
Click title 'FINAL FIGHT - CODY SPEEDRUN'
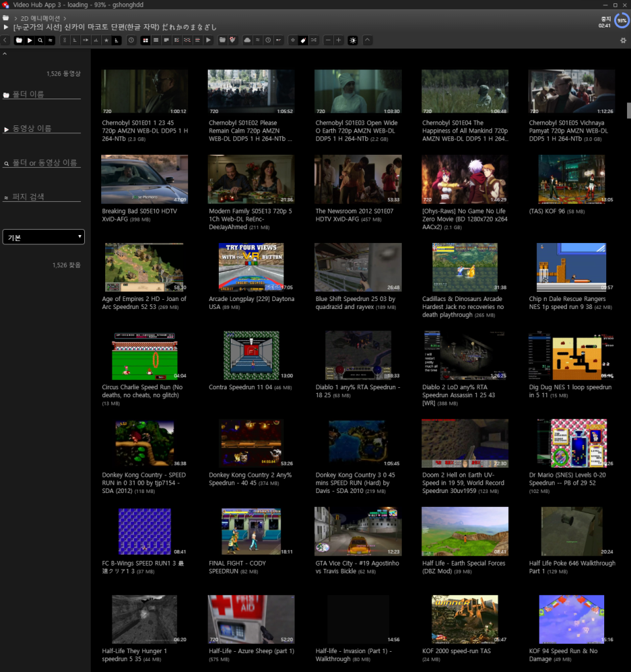click(237, 567)
